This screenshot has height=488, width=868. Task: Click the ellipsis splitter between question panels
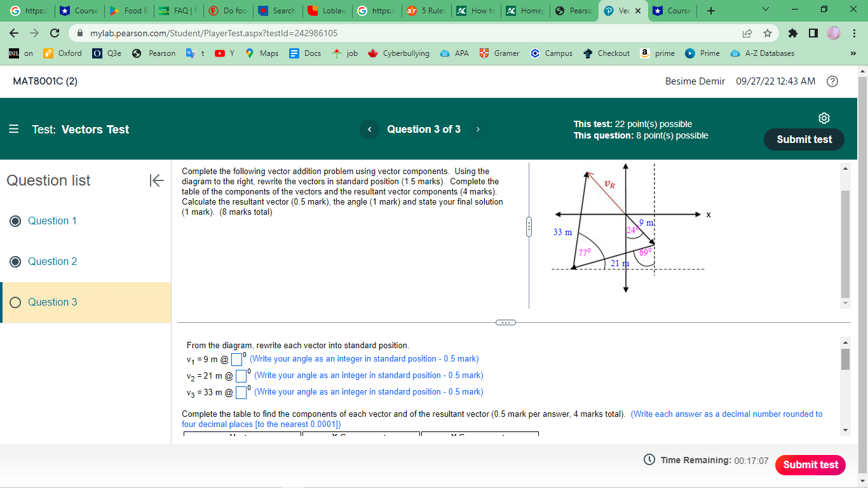[506, 322]
